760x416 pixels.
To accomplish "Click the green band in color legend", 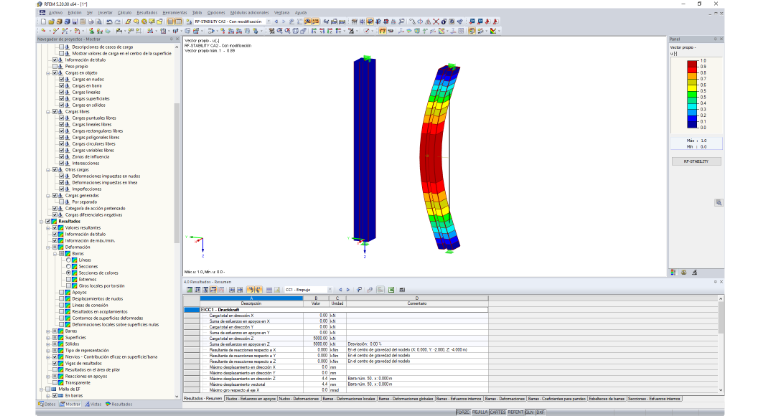I will (692, 94).
